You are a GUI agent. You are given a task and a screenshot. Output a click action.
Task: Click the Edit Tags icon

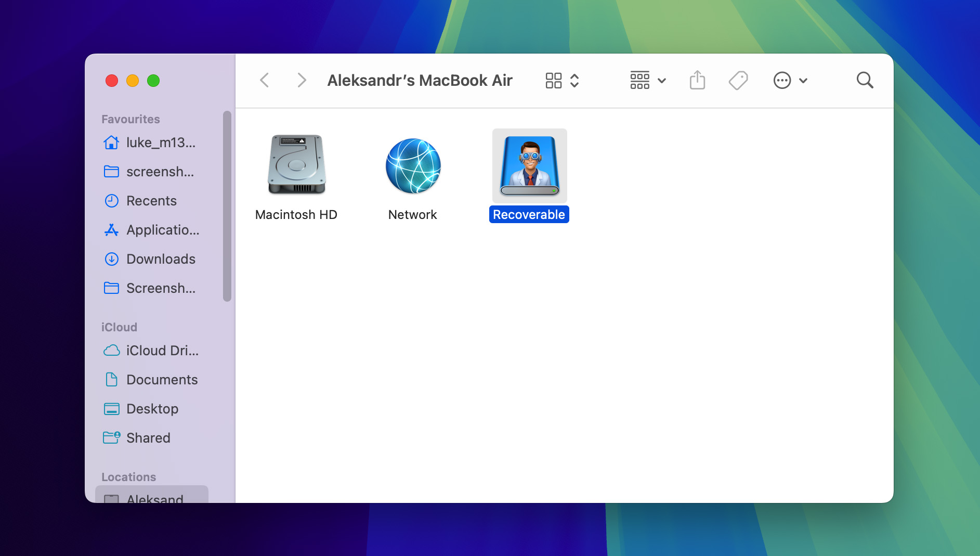738,81
